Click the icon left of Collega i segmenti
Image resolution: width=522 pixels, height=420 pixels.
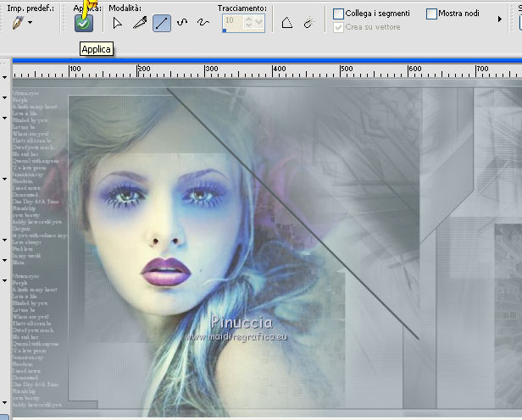click(x=308, y=23)
